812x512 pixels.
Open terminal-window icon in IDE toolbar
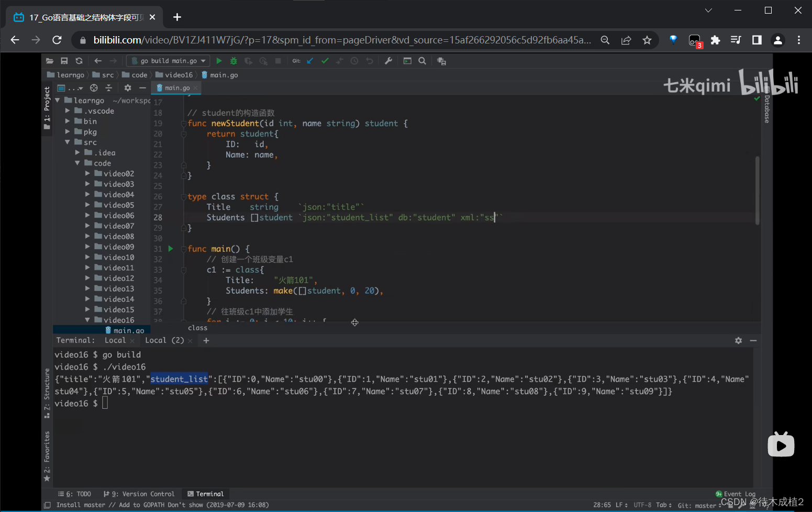click(x=407, y=61)
